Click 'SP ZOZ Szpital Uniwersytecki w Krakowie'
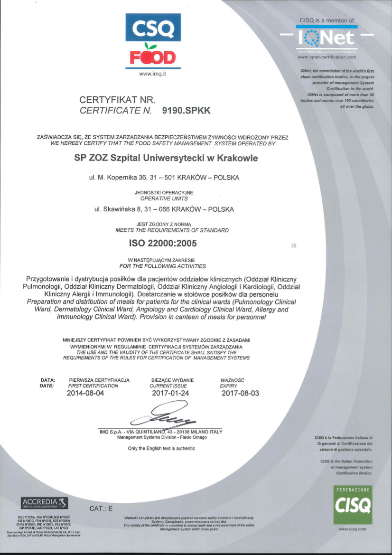392x555 pixels. 166,158
